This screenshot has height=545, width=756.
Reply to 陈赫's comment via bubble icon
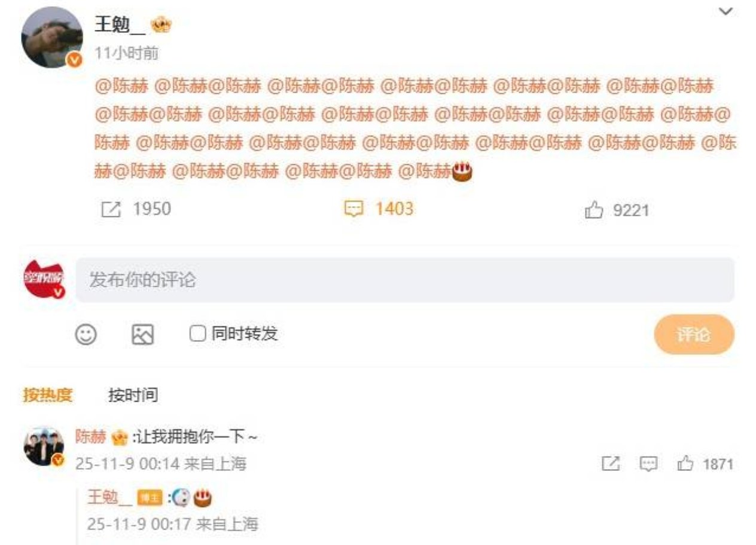point(648,464)
